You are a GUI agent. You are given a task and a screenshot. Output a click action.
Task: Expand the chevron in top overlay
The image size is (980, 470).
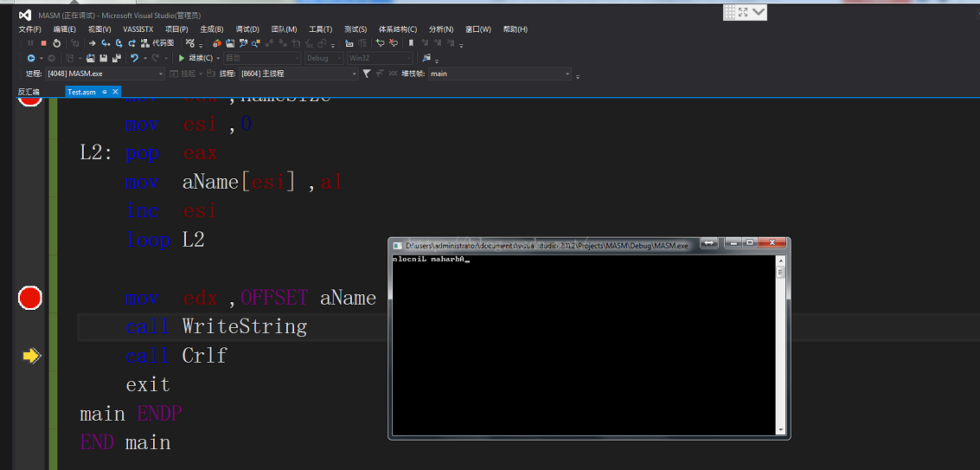click(x=758, y=12)
